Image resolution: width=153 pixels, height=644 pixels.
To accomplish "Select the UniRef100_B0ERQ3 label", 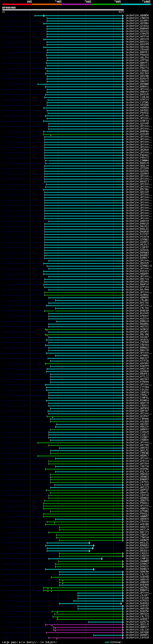I will (x=137, y=603).
